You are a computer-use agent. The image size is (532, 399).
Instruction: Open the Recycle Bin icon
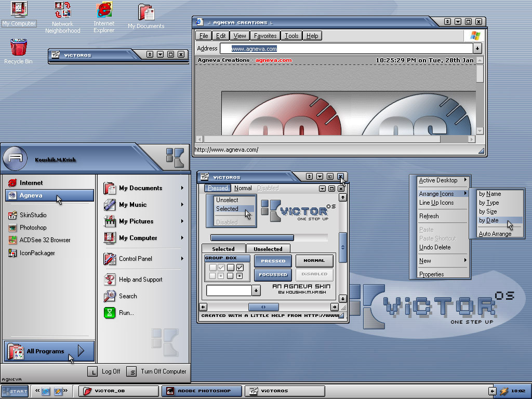tap(18, 51)
